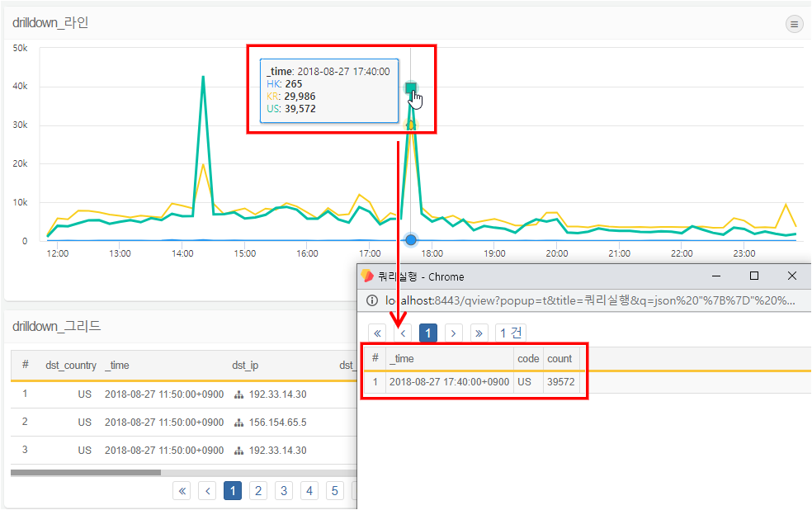The height and width of the screenshot is (510, 812).
Task: Click the 39572 count cell
Action: 561,382
